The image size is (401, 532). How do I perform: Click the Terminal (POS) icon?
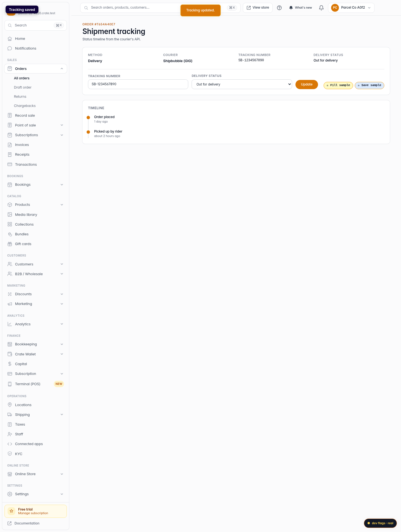point(10,384)
